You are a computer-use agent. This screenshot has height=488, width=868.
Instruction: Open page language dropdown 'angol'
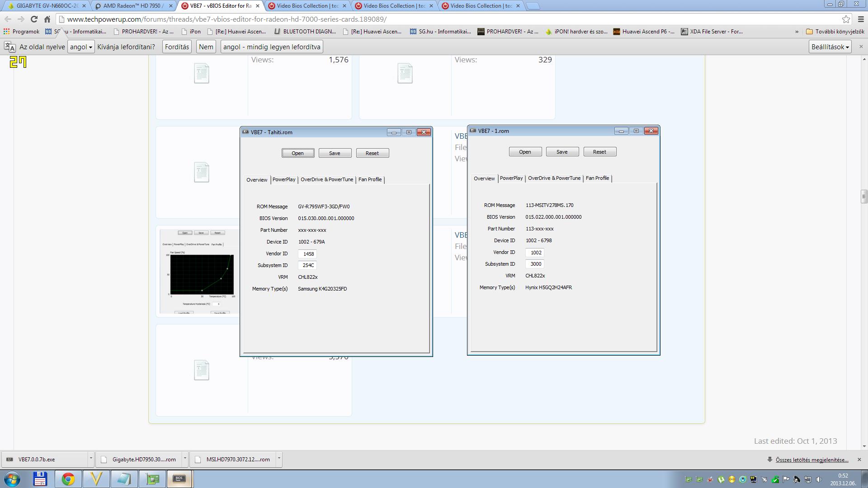[x=81, y=47]
